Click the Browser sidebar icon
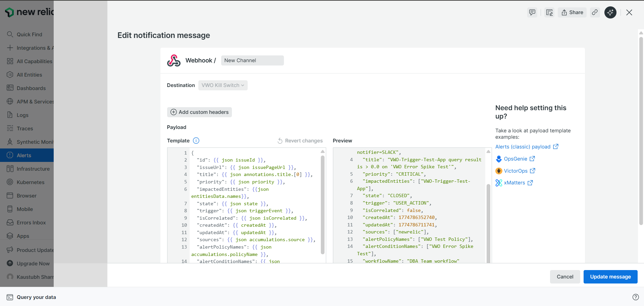This screenshot has height=306, width=644. 10,195
